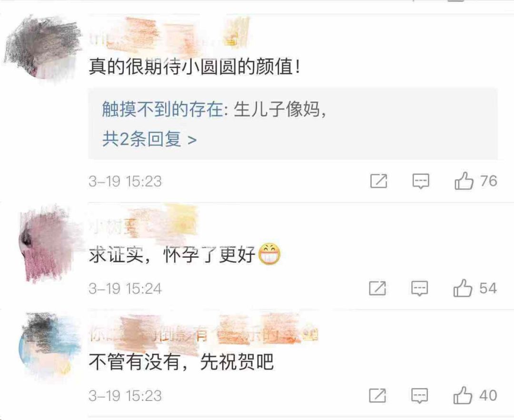Image resolution: width=514 pixels, height=420 pixels.
Task: Share the 真的很期待小圆圆的颜值 comment
Action: click(379, 181)
